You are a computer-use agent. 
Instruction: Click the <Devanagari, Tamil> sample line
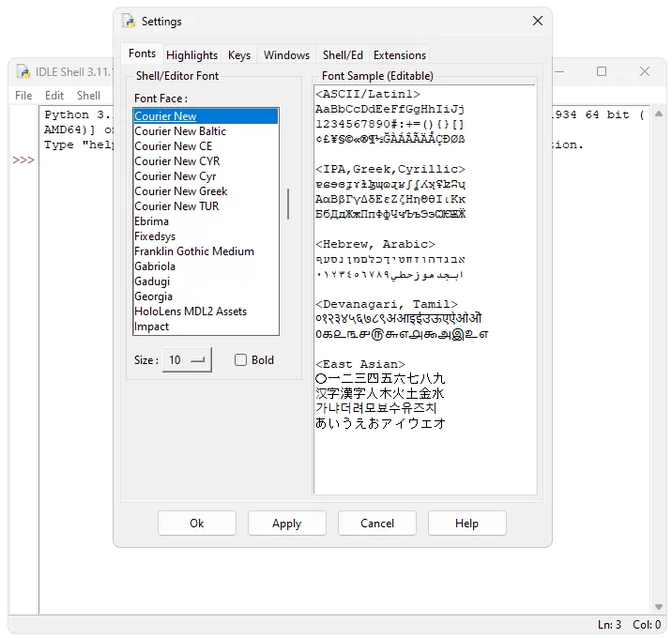[x=386, y=304]
